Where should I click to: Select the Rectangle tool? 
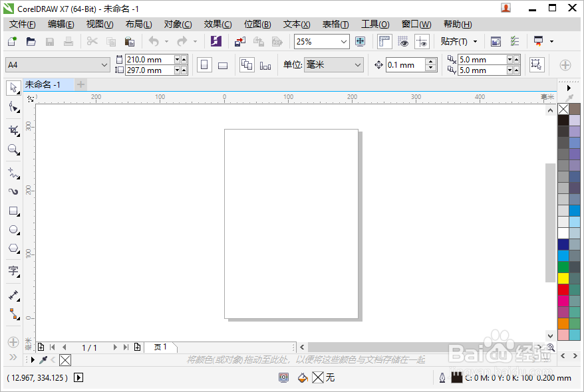coord(13,211)
